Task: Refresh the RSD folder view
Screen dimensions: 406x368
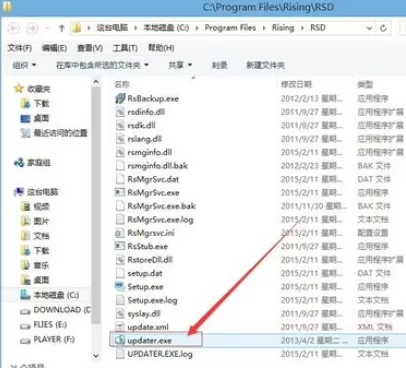Action: [x=383, y=28]
